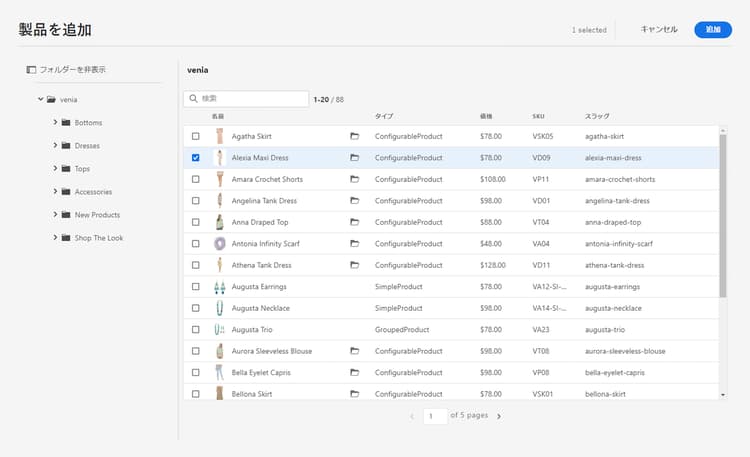This screenshot has height=457, width=750.
Task: Go to next page arrow
Action: click(x=499, y=416)
